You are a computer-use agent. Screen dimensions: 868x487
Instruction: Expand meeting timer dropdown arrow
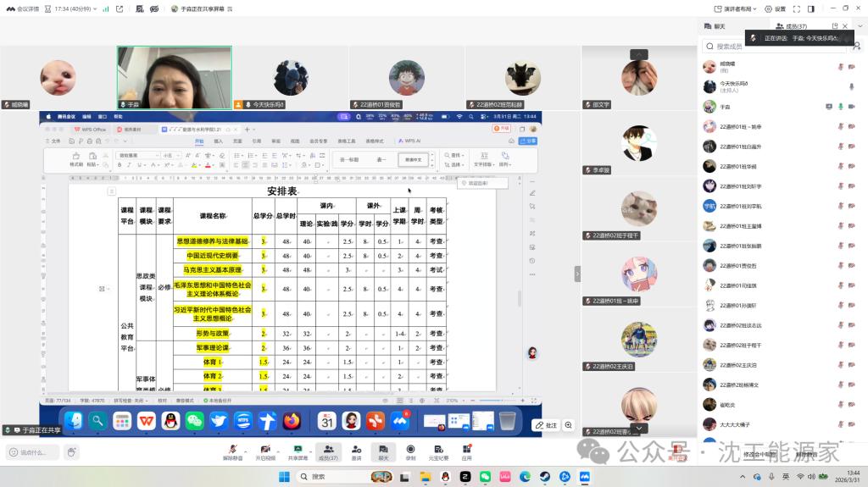(97, 8)
